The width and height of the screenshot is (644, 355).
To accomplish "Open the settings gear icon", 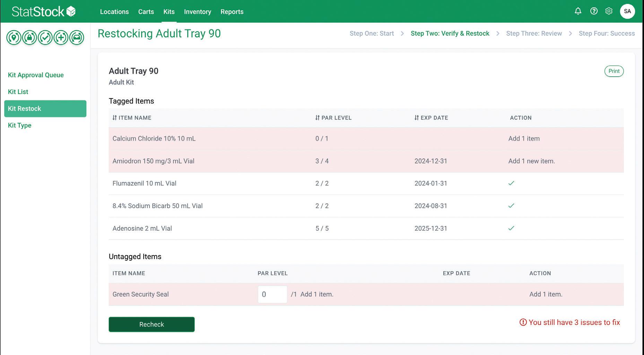I will pyautogui.click(x=609, y=11).
